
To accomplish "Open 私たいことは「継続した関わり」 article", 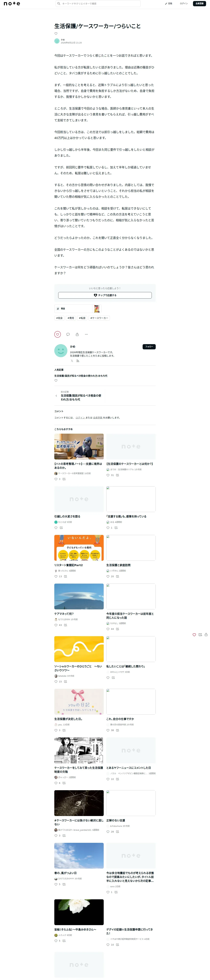I will pyautogui.click(x=125, y=667).
